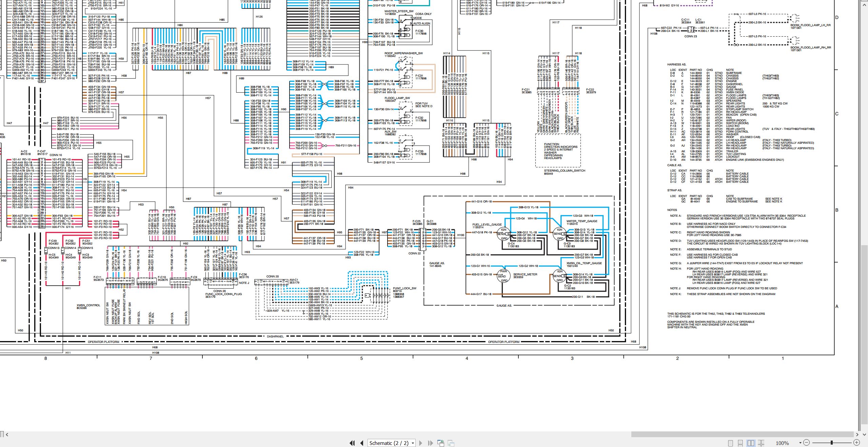868x447 pixels.
Task: Click the HIGH SOL label
Action: pyautogui.click(x=186, y=318)
